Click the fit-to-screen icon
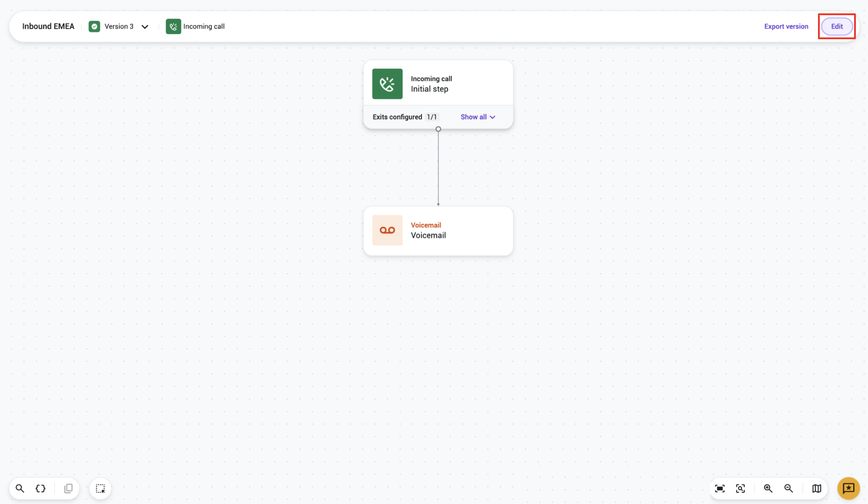This screenshot has height=504, width=868. pos(719,488)
